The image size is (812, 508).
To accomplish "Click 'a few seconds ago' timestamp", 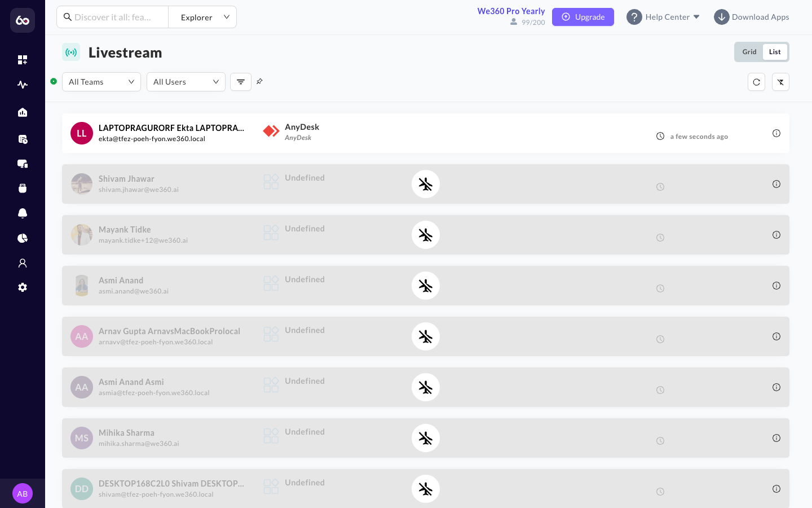I will pyautogui.click(x=699, y=137).
